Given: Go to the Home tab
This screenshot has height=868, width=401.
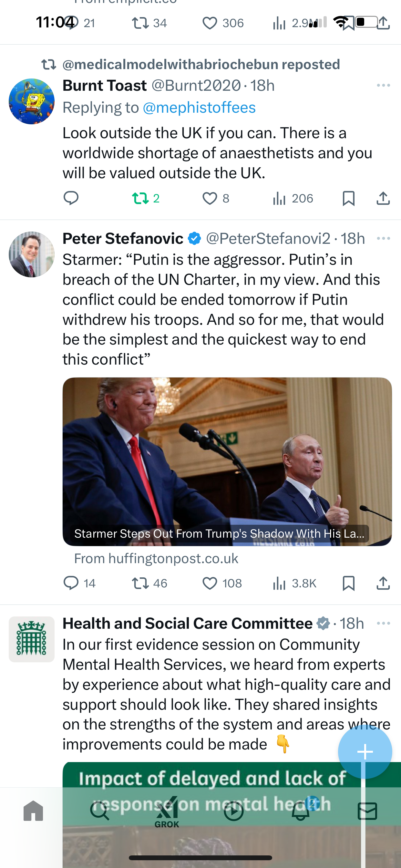Looking at the screenshot, I should [33, 811].
